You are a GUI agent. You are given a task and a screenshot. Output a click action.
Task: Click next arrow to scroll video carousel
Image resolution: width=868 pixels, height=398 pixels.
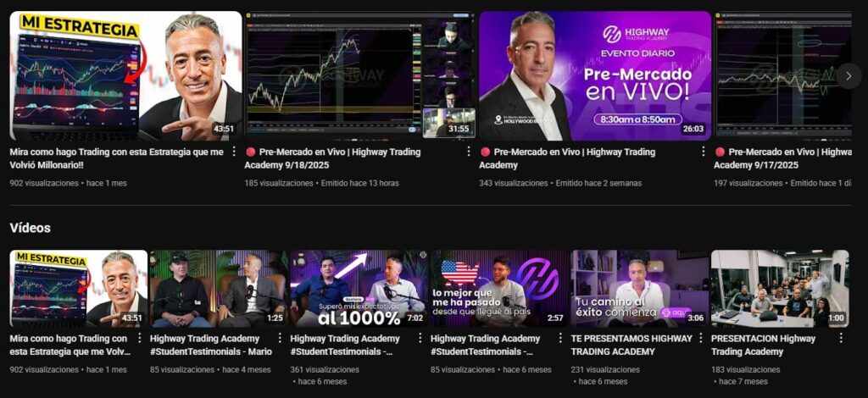click(x=849, y=75)
